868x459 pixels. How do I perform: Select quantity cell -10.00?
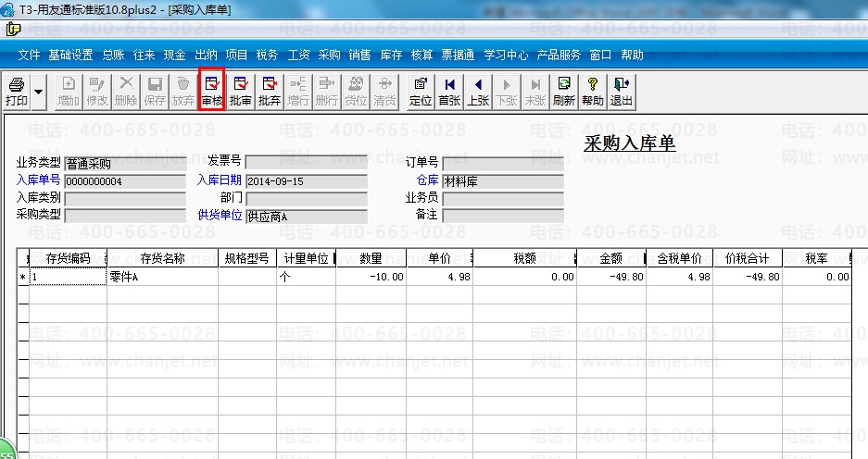click(x=371, y=277)
